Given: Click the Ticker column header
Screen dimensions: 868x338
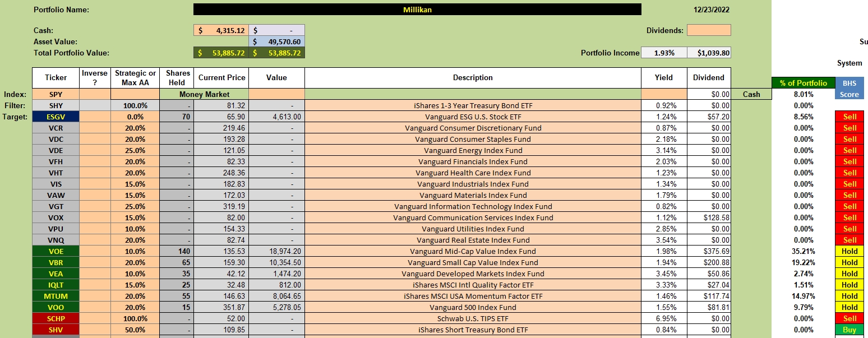Looking at the screenshot, I should (56, 78).
